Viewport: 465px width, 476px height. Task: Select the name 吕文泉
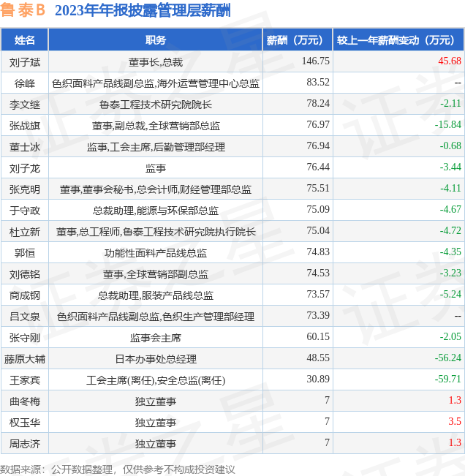(x=25, y=317)
